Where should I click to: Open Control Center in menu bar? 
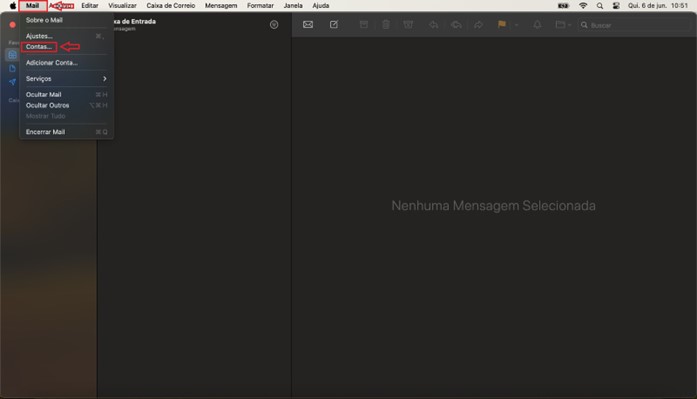(x=616, y=6)
